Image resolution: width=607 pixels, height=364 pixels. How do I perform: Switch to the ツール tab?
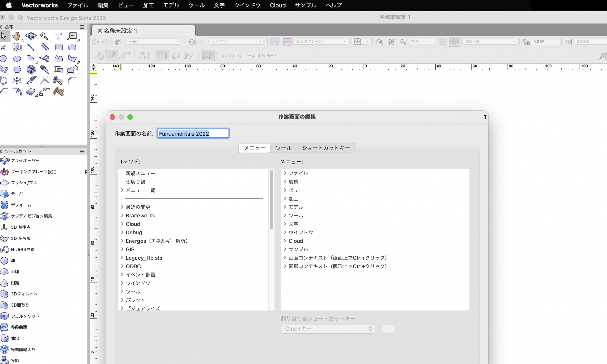(283, 148)
